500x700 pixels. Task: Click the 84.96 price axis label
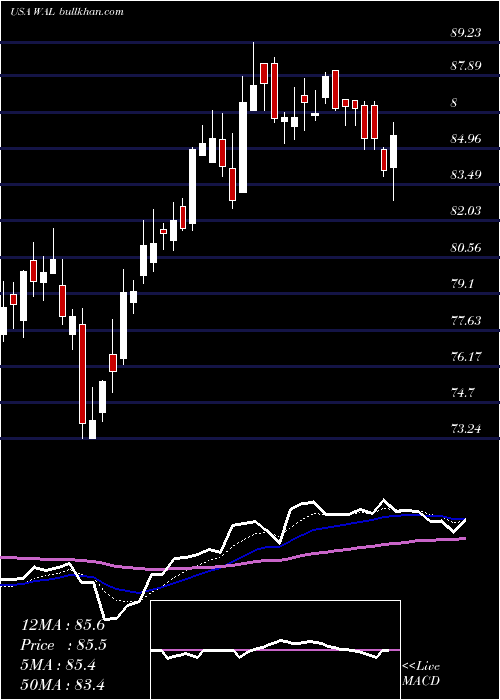pos(466,139)
